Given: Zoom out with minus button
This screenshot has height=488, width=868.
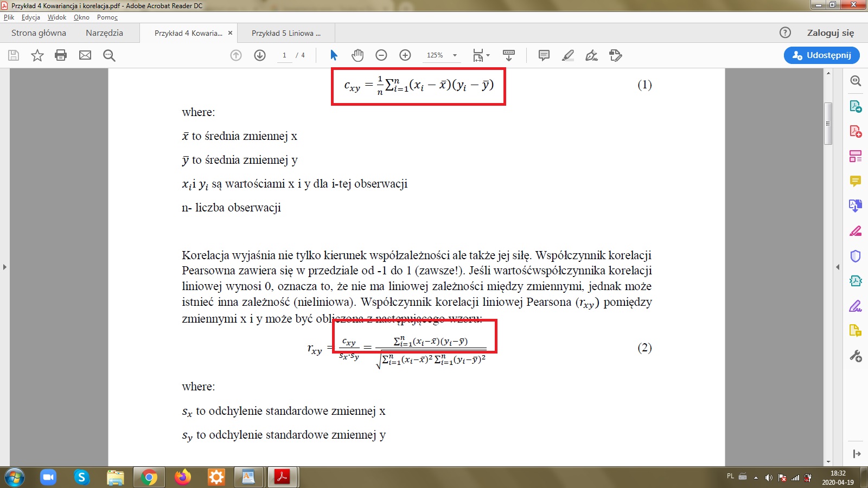Looking at the screenshot, I should pyautogui.click(x=381, y=55).
